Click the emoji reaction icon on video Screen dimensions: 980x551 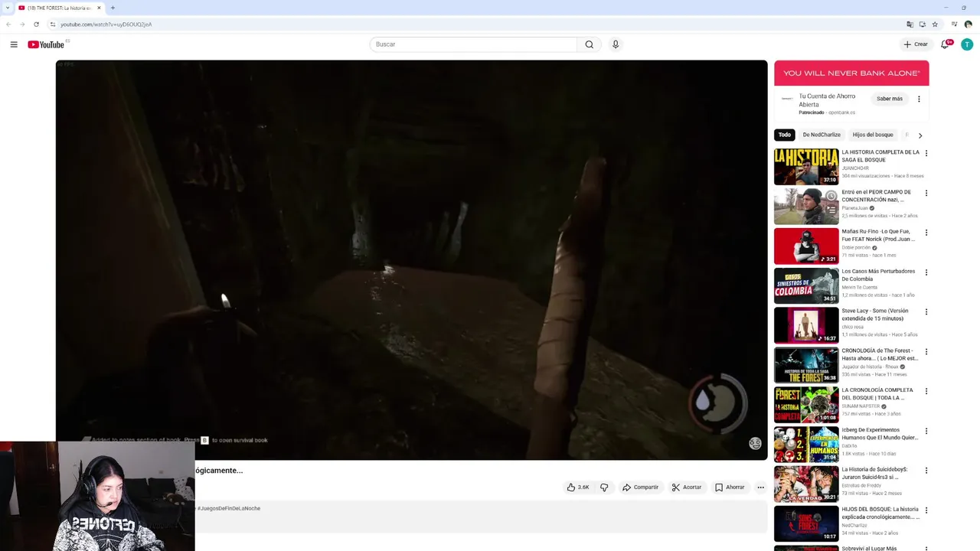pyautogui.click(x=755, y=443)
